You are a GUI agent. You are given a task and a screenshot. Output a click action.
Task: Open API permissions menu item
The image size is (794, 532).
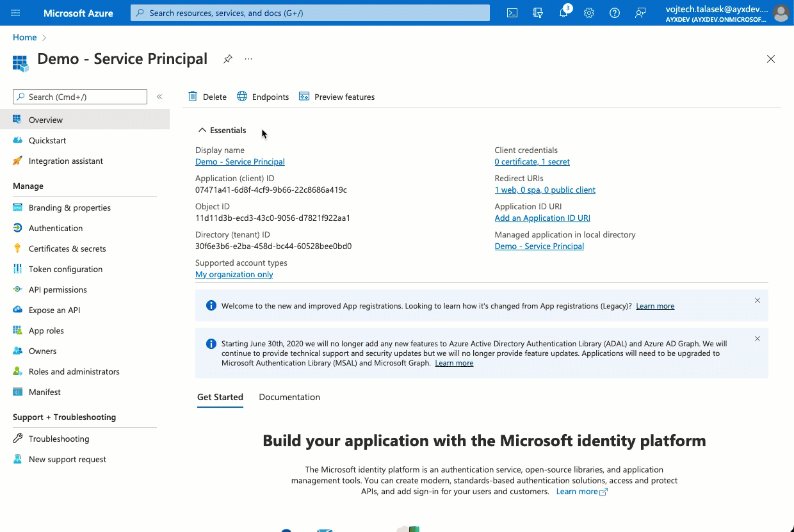click(58, 289)
